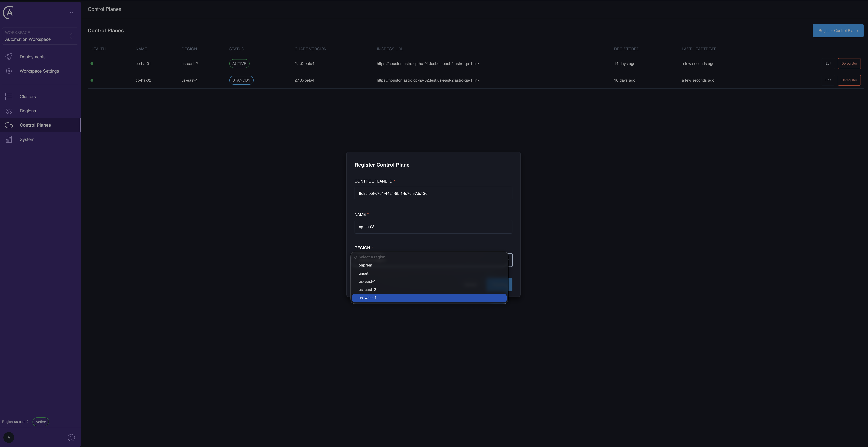Click the Control Plane ID input field

click(433, 194)
